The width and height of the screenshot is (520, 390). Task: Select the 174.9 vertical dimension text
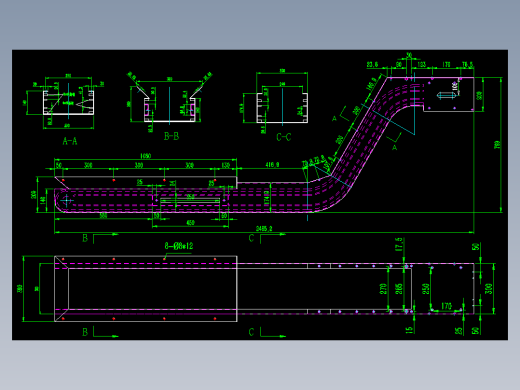[267, 197]
